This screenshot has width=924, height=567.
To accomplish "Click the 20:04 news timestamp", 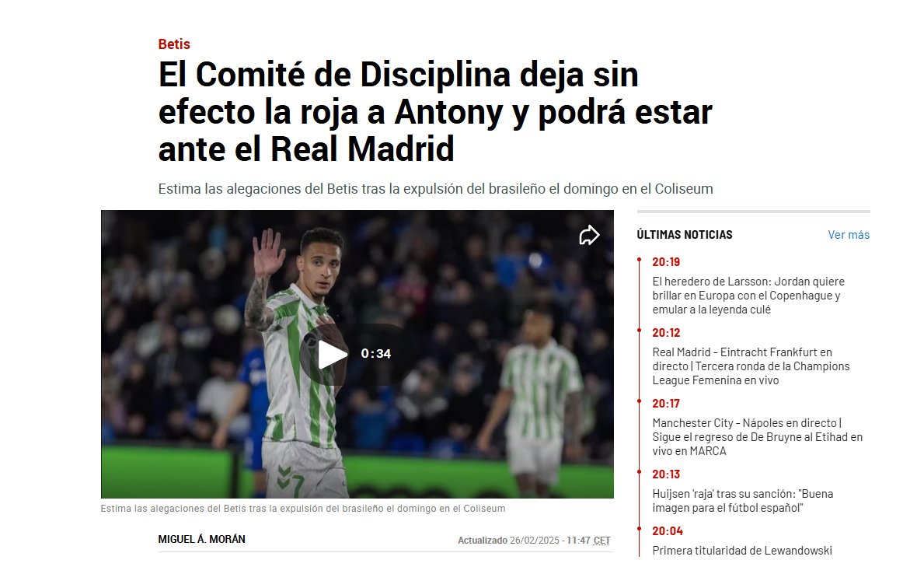I will click(x=667, y=531).
